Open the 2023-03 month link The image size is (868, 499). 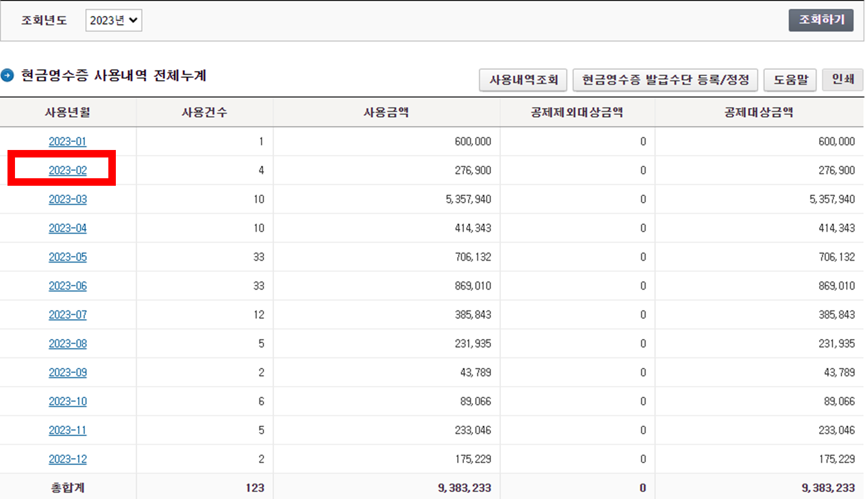[67, 199]
